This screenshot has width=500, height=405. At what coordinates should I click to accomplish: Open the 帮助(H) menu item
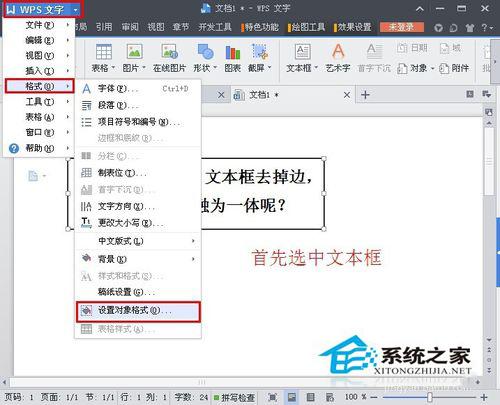tap(39, 148)
